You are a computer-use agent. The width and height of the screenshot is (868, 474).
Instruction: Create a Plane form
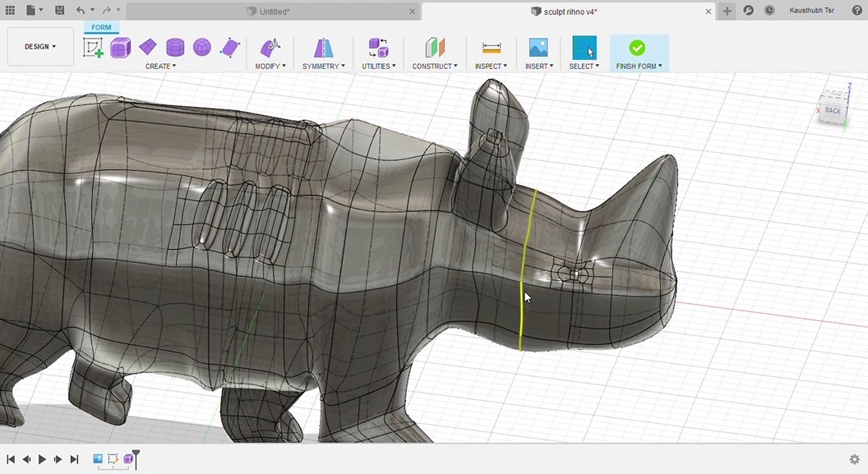click(x=147, y=48)
